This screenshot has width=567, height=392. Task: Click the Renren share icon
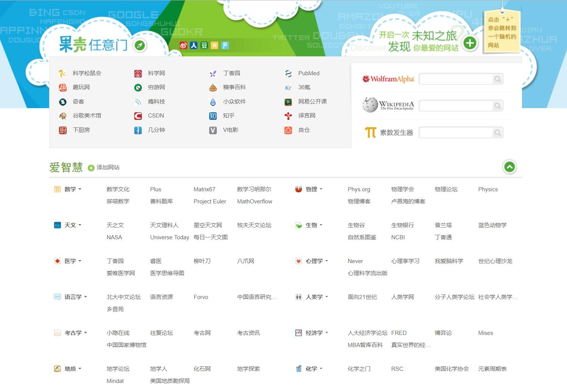tap(194, 45)
